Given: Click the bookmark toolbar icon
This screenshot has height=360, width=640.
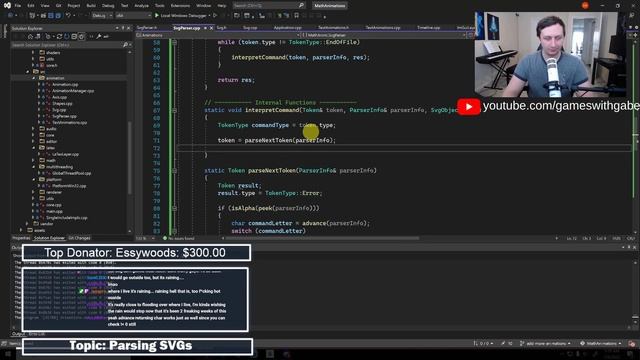Looking at the screenshot, I should pos(296,16).
